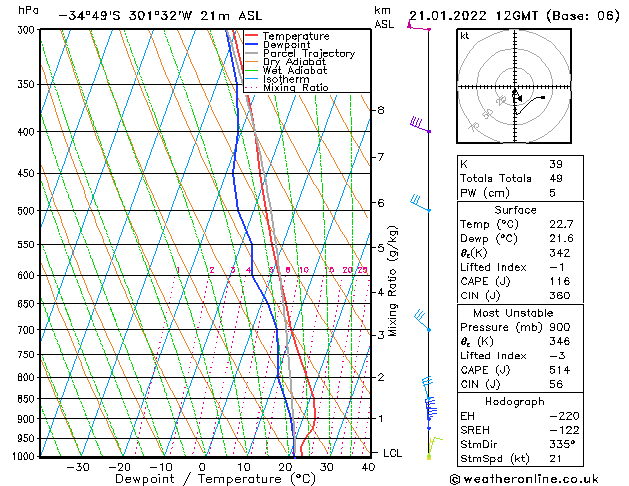Click the Dewpoint legend entry
The width and height of the screenshot is (629, 486).
(x=278, y=45)
